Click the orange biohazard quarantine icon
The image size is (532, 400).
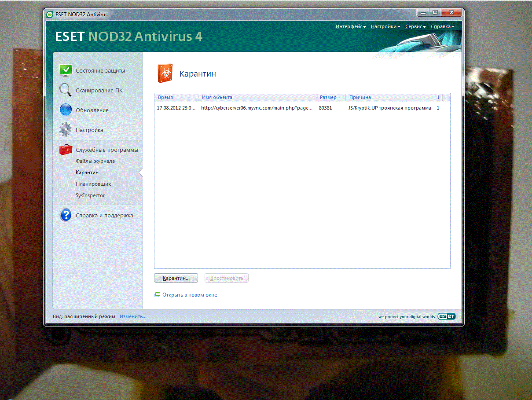click(x=165, y=73)
